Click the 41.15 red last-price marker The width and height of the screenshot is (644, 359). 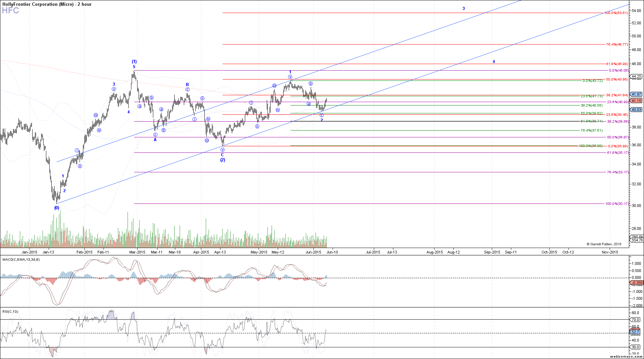coord(636,101)
